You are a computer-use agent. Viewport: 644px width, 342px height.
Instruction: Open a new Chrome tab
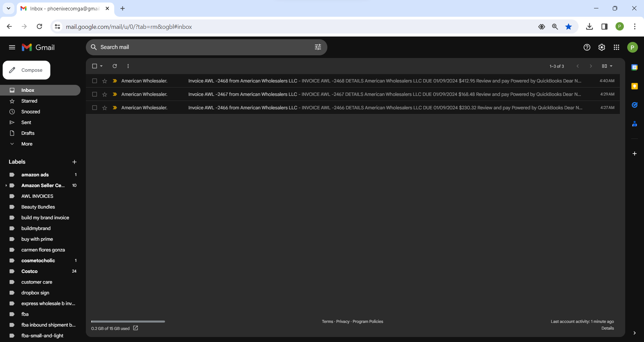pyautogui.click(x=123, y=8)
